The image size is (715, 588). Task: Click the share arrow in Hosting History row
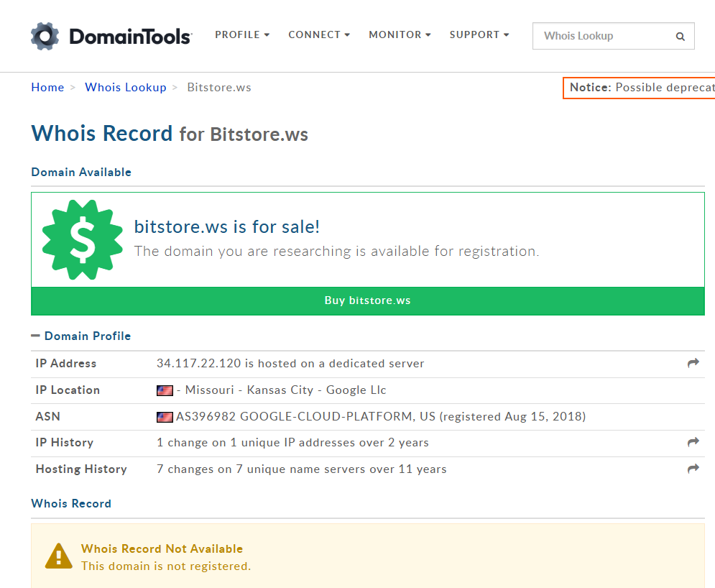click(693, 469)
